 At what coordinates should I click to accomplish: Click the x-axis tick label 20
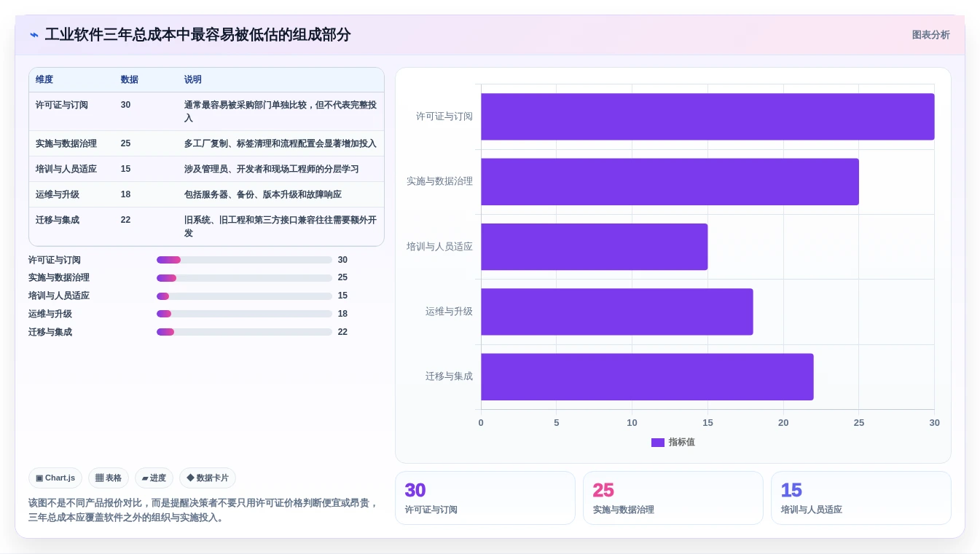pos(783,423)
